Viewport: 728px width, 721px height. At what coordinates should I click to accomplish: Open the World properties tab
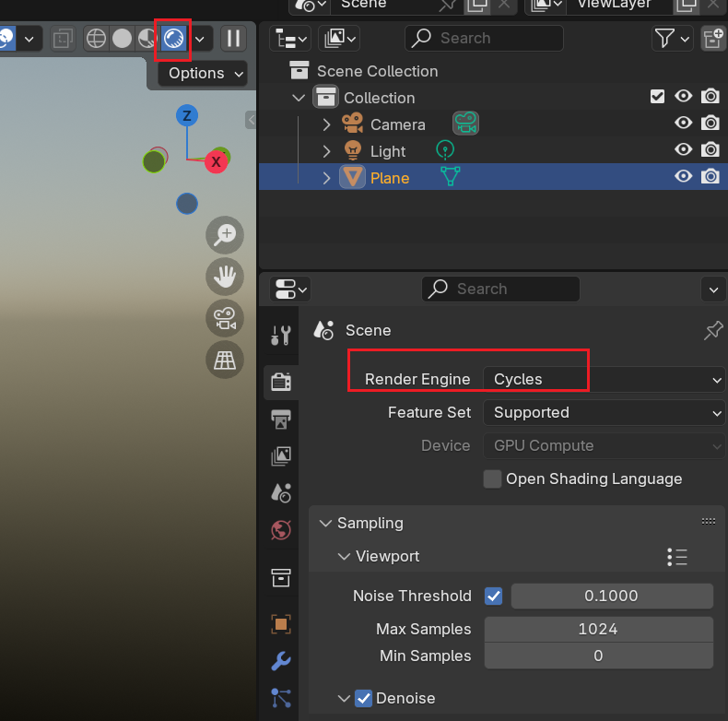281,530
